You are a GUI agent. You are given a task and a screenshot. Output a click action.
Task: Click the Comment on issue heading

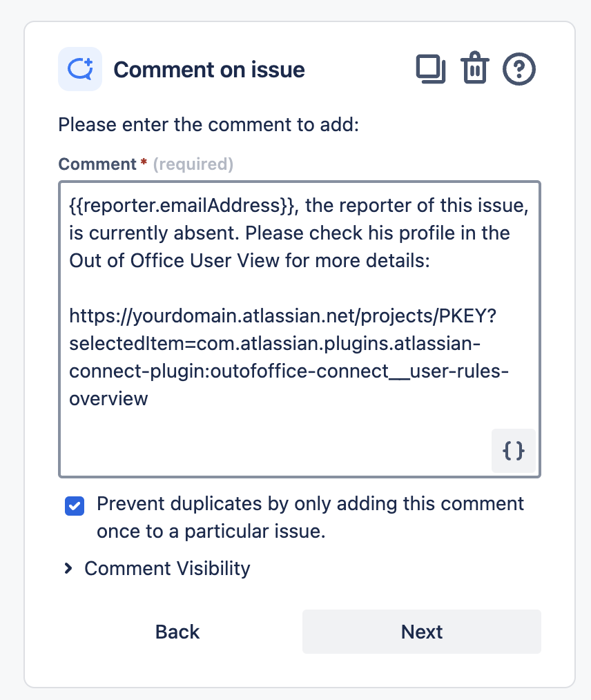click(x=209, y=70)
